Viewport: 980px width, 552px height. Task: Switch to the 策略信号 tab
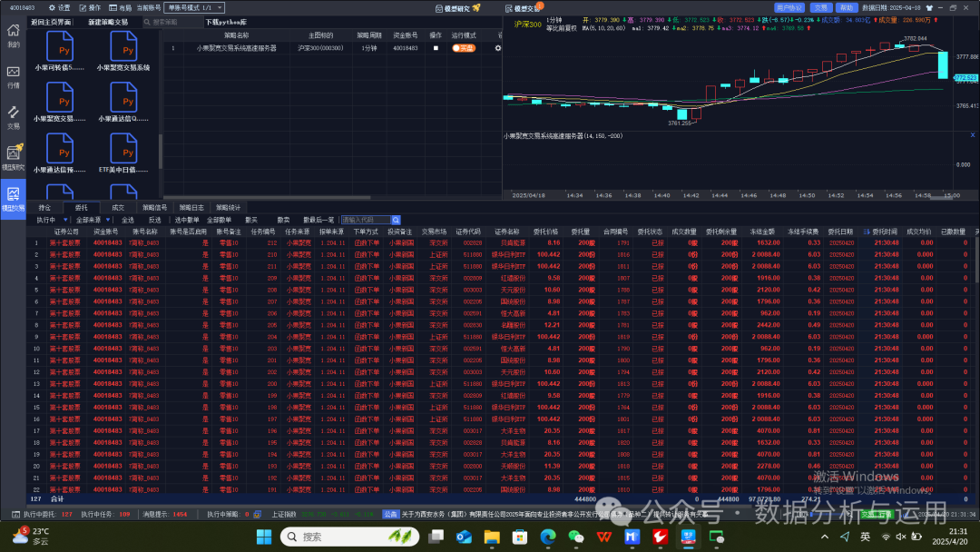coord(154,208)
